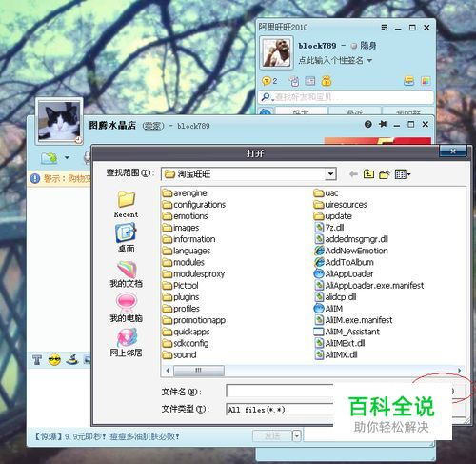Click the promotional link at chat bottom
This screenshot has height=464, width=476.
107,436
